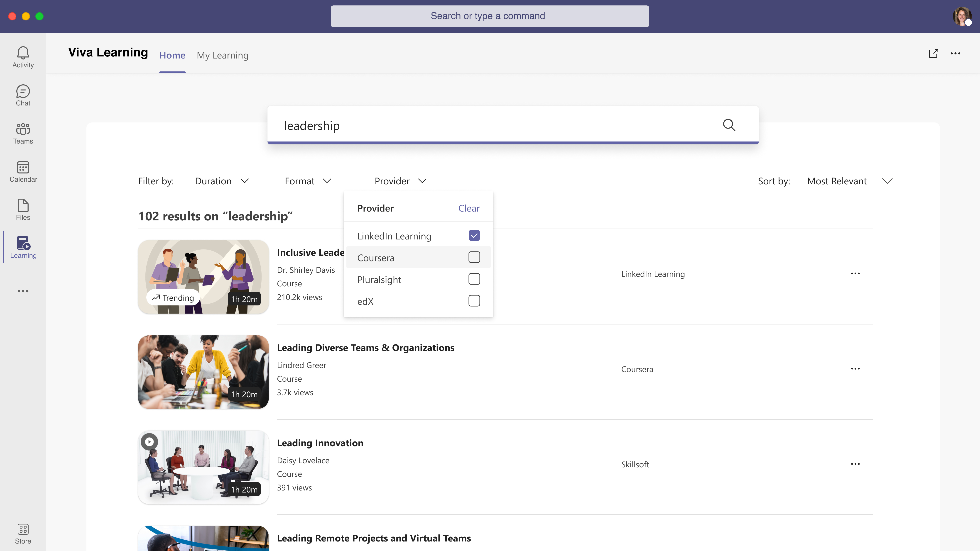Viewport: 980px width, 551px height.
Task: Uncheck the LinkedIn Learning provider checkbox
Action: click(474, 236)
